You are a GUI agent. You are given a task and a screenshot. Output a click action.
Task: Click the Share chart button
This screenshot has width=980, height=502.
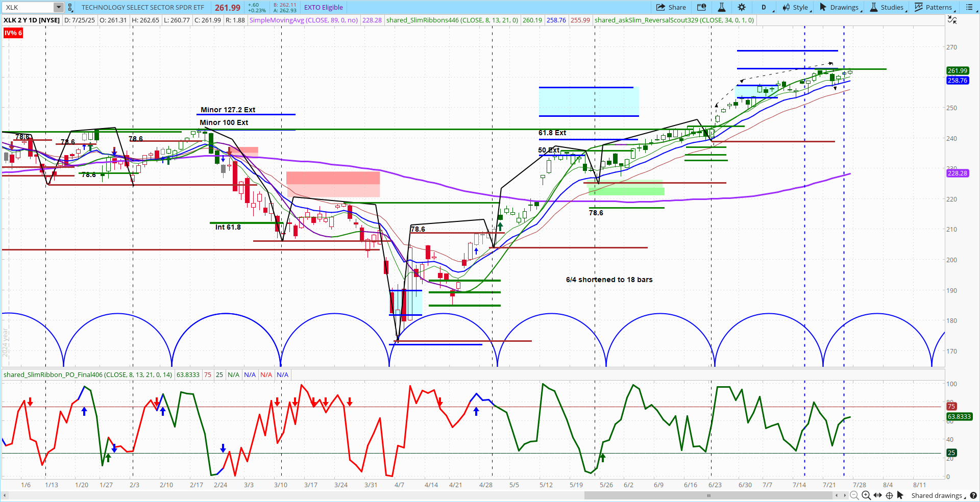(x=671, y=7)
